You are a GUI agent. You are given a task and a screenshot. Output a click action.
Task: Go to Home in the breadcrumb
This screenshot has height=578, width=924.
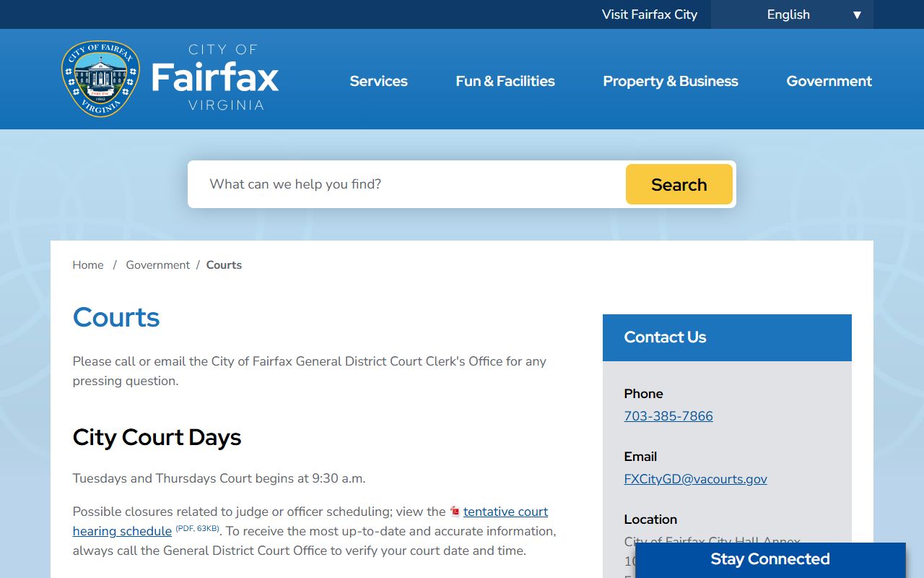[x=88, y=265]
